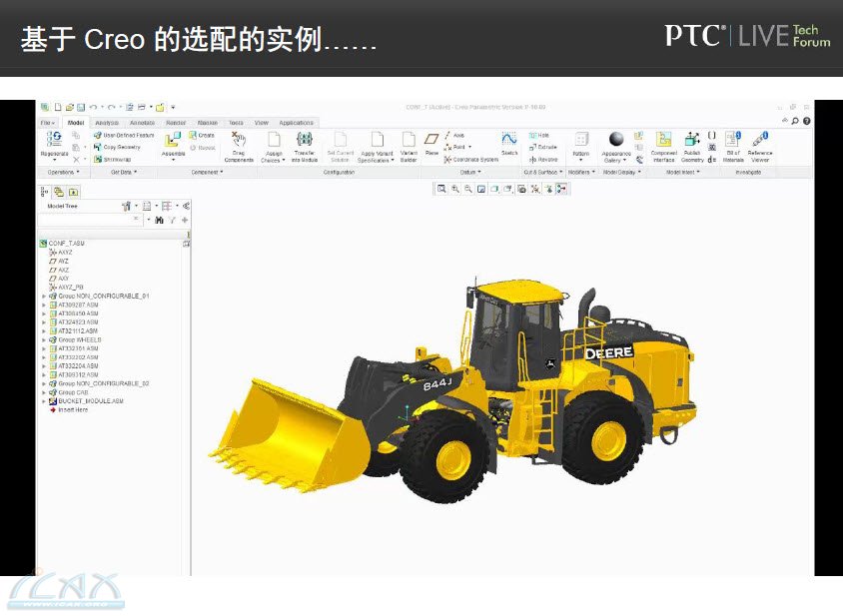843x616 pixels.
Task: Click the Command Search magnifier icon
Action: coord(795,121)
